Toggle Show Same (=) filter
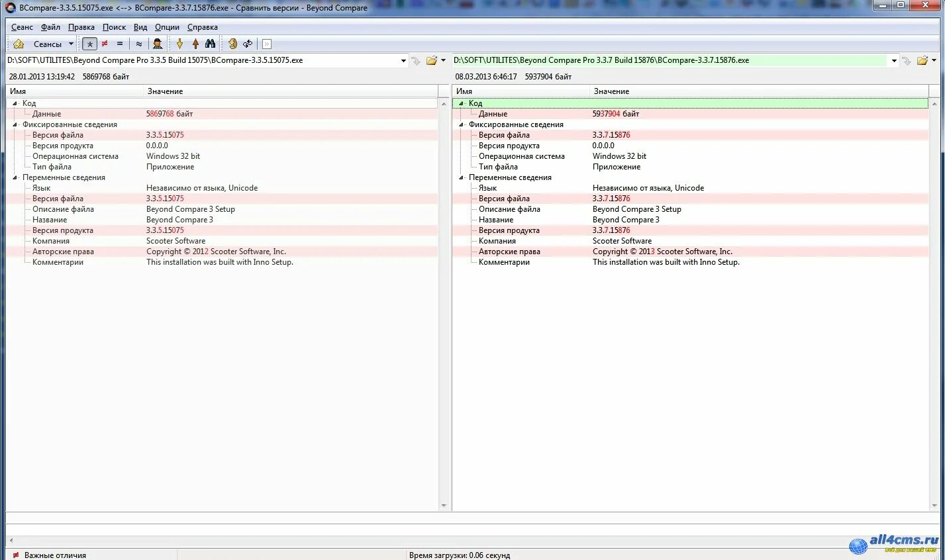 click(120, 44)
